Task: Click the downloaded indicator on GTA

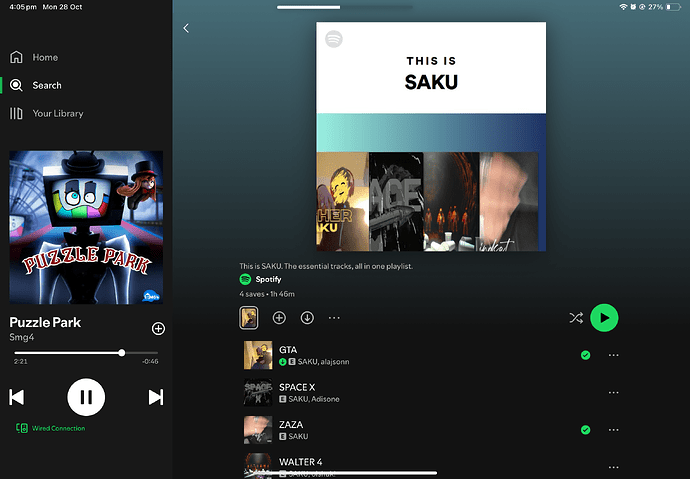Action: pyautogui.click(x=283, y=362)
